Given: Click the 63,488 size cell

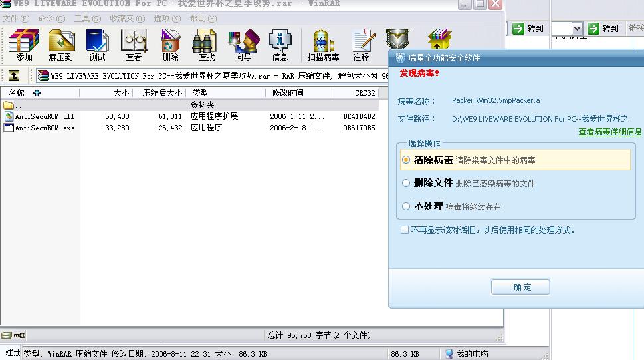Looking at the screenshot, I should pos(117,117).
